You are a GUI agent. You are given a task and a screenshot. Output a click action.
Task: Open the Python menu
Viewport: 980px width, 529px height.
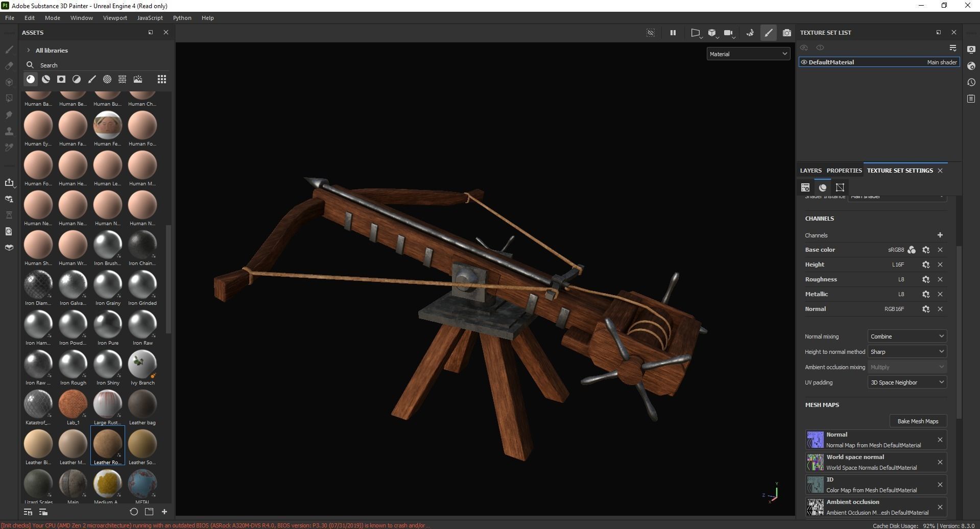coord(182,18)
